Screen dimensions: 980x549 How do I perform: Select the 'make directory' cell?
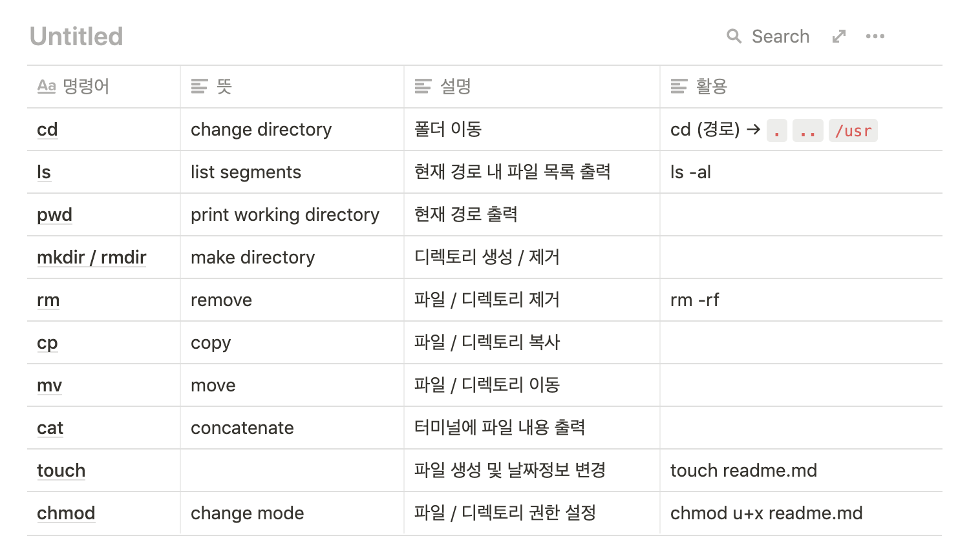[x=292, y=257]
